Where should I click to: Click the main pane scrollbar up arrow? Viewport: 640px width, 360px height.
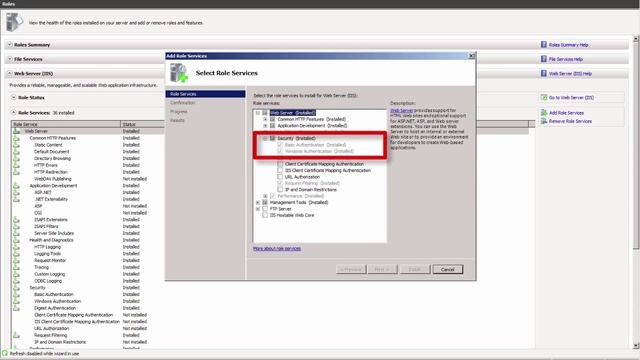tap(636, 38)
